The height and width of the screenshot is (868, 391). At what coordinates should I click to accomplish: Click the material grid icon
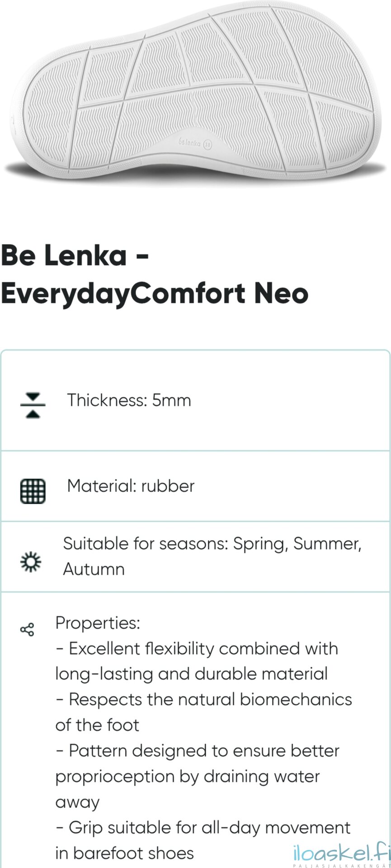(33, 491)
